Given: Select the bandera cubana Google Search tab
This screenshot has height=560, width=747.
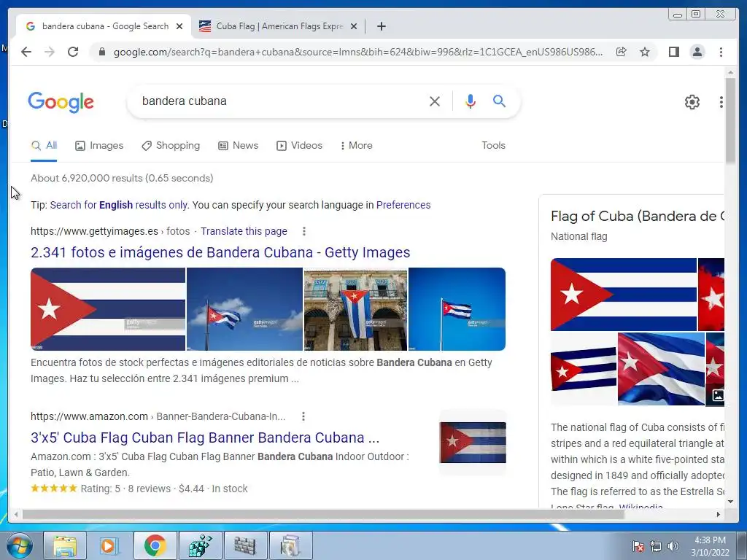Looking at the screenshot, I should click(104, 26).
